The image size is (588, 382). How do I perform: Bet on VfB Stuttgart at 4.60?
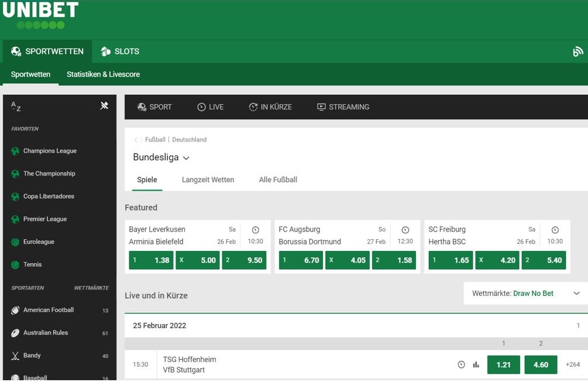point(541,365)
